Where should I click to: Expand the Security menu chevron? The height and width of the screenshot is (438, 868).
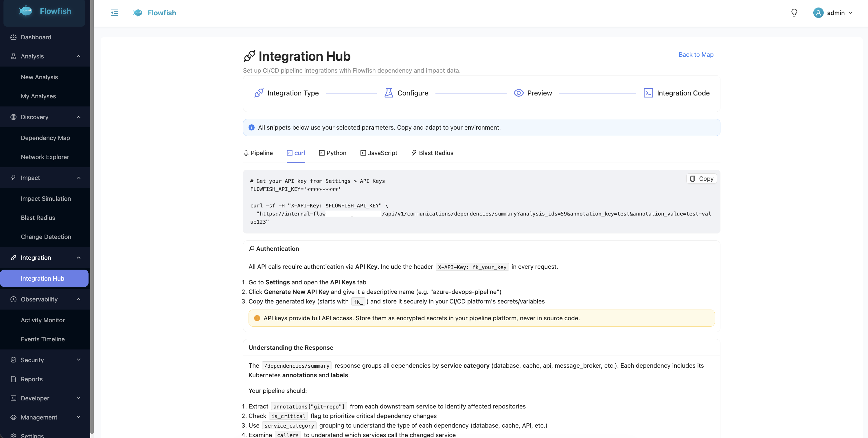point(78,360)
